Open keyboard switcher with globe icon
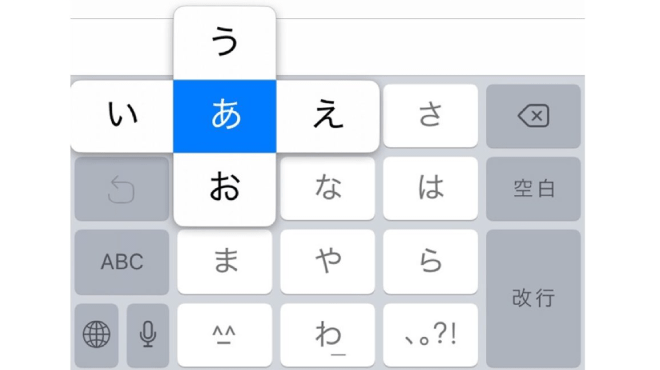This screenshot has width=660, height=370. [x=96, y=335]
